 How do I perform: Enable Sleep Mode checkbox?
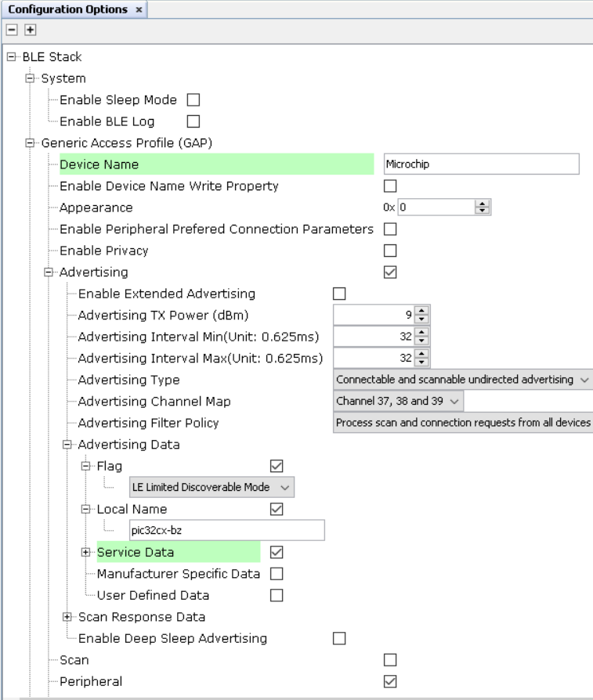pos(193,99)
